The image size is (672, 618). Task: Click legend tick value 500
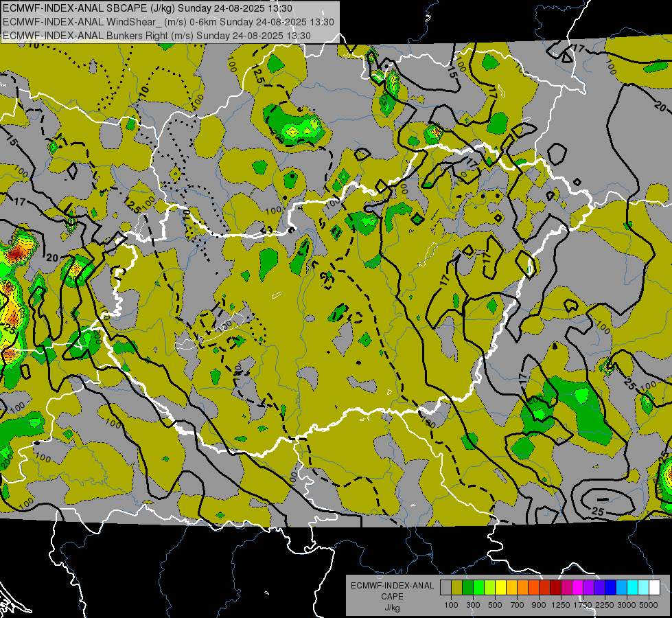pos(495,605)
